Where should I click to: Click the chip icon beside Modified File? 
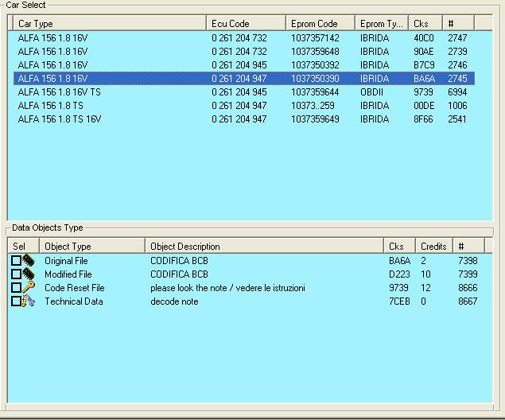(x=29, y=274)
